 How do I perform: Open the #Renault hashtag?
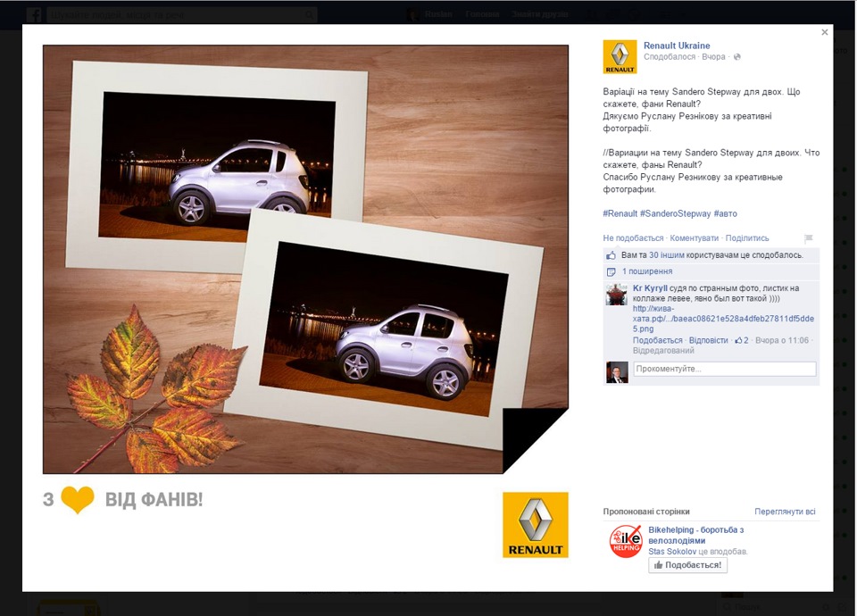coord(620,213)
